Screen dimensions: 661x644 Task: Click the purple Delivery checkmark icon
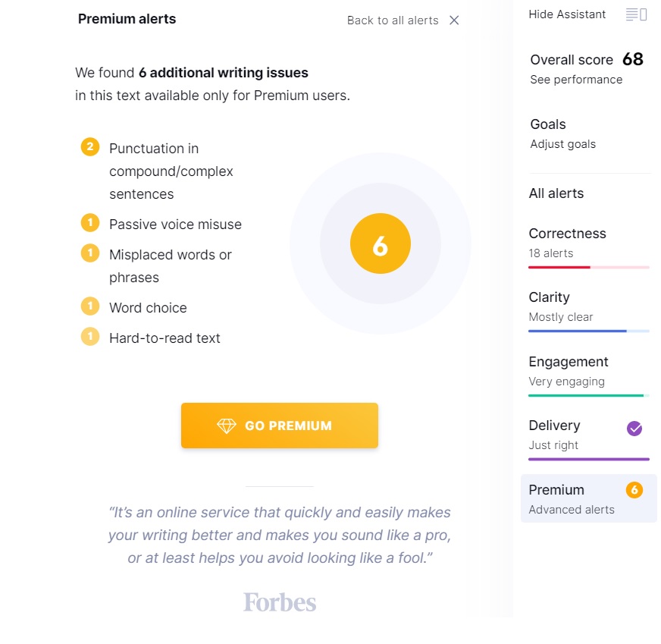pyautogui.click(x=634, y=429)
